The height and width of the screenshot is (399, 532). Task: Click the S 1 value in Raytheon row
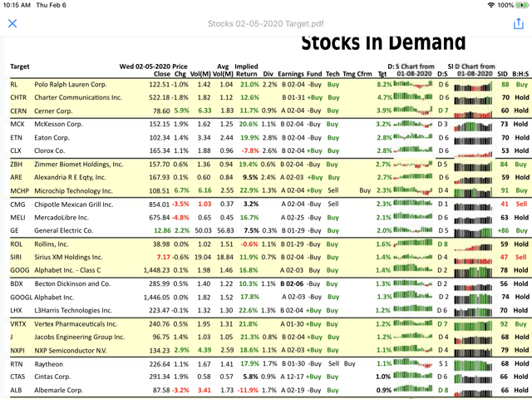tap(443, 364)
